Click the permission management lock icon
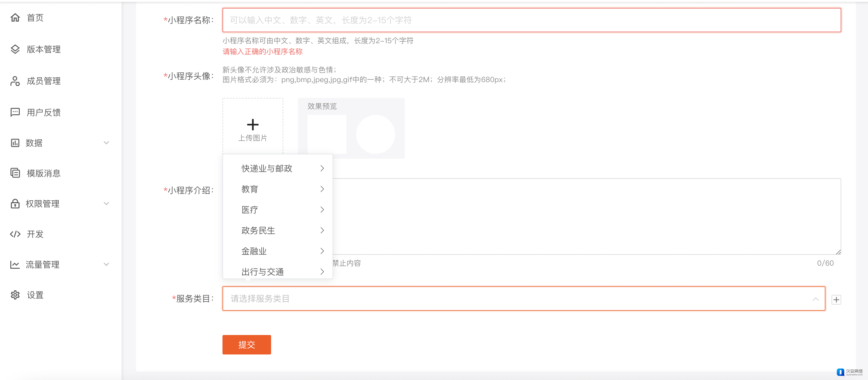This screenshot has width=868, height=380. [15, 204]
